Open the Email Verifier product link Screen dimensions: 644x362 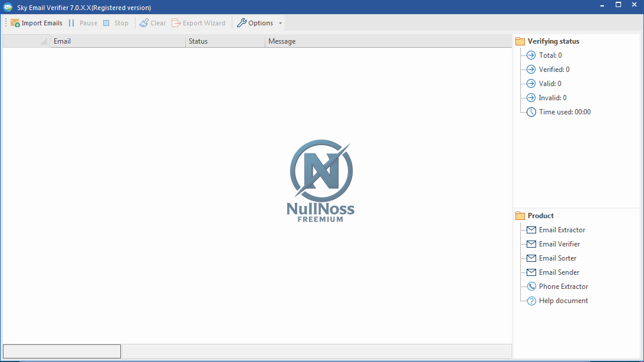559,244
